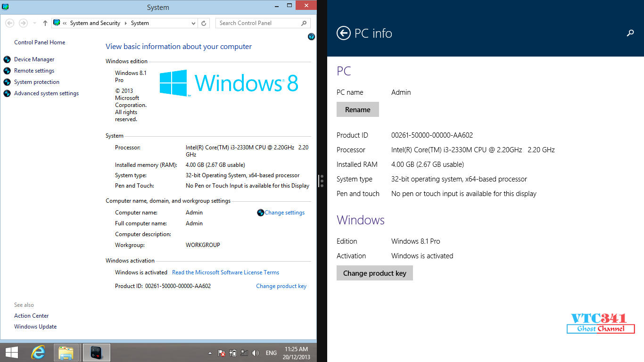This screenshot has width=644, height=362.
Task: Click the Action Center flag tray icon
Action: (x=221, y=353)
